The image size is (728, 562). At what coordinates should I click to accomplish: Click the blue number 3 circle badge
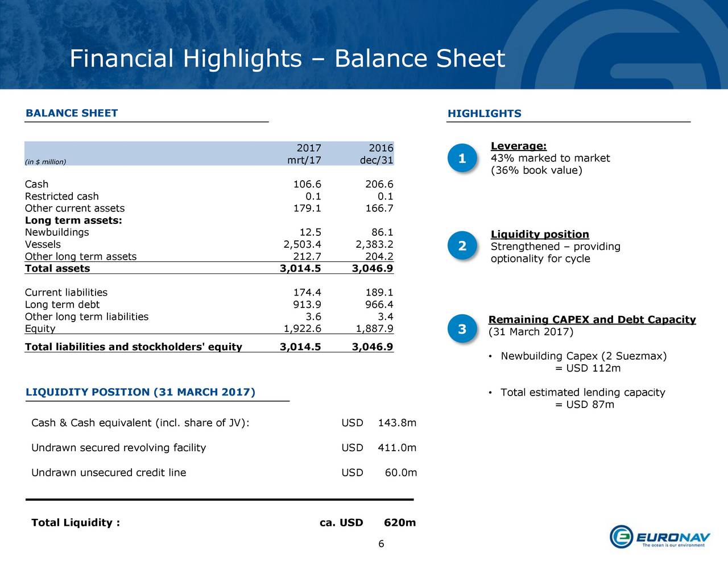click(462, 330)
